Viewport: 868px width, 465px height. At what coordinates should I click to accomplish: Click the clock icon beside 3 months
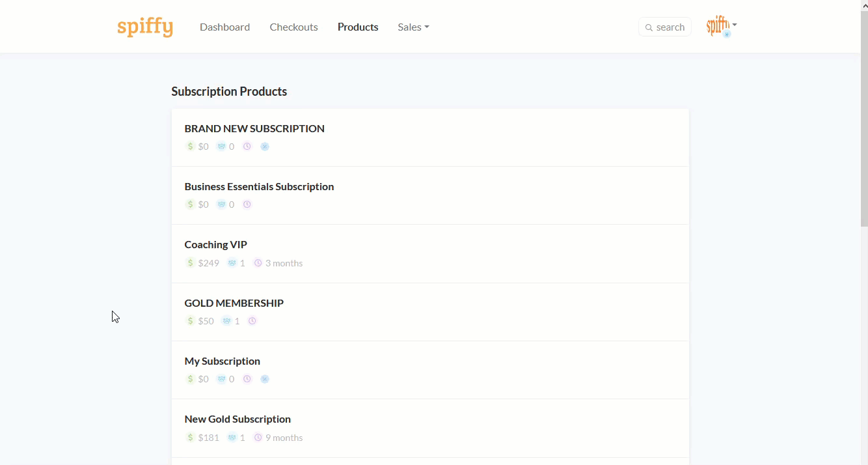click(258, 263)
